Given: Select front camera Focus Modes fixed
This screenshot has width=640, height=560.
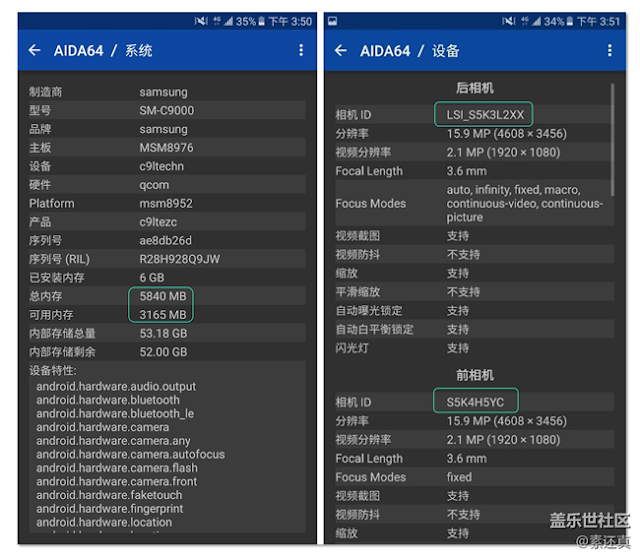Looking at the screenshot, I should coord(459,477).
